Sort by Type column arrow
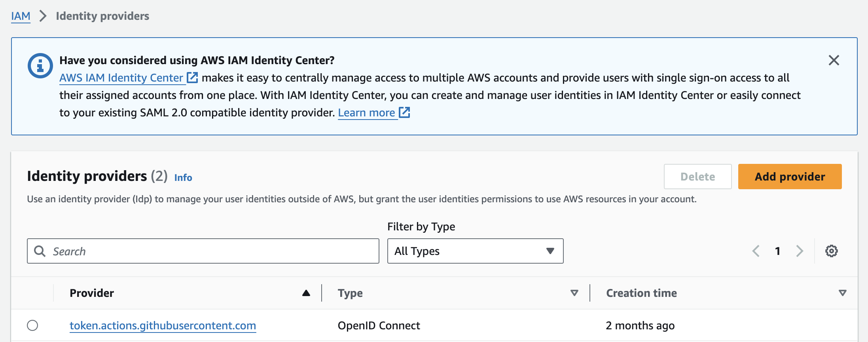This screenshot has width=868, height=342. pos(574,293)
